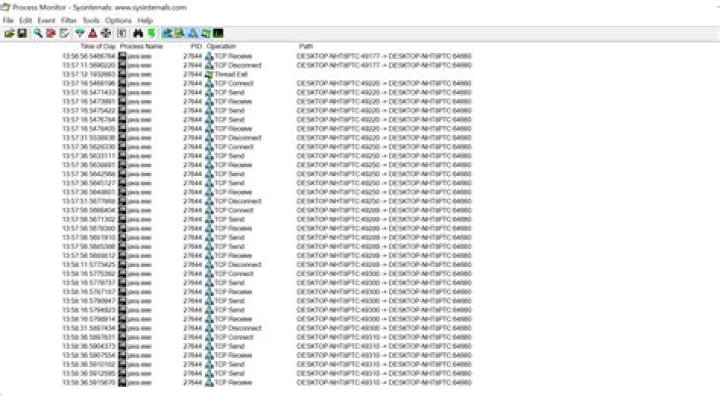The height and width of the screenshot is (396, 720).
Task: Open the Filter menu
Action: coord(68,21)
